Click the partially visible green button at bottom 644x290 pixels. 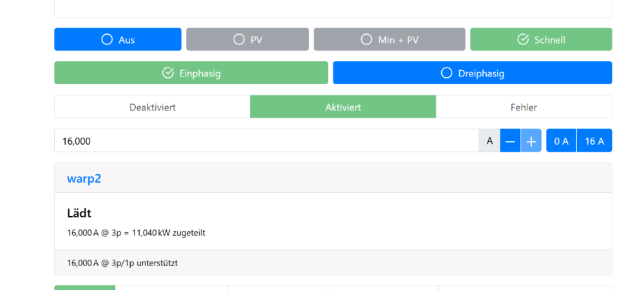tap(84, 287)
